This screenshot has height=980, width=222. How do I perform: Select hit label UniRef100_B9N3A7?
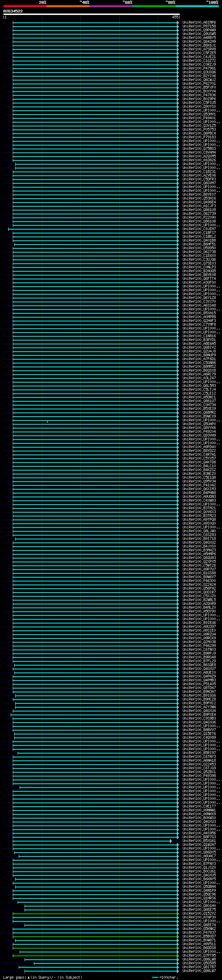[x=199, y=691]
